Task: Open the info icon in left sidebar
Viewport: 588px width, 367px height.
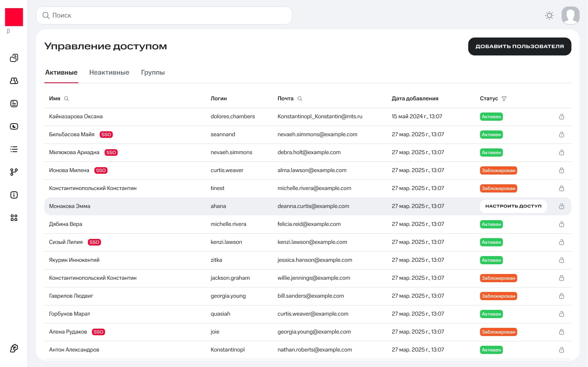Action: coord(14,195)
